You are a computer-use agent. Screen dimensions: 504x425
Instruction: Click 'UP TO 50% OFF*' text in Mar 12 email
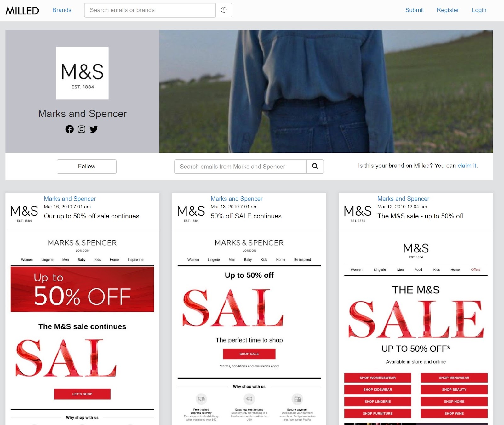(416, 348)
